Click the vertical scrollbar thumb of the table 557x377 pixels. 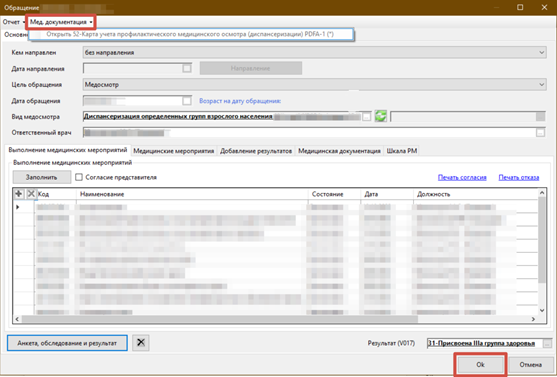click(x=542, y=240)
